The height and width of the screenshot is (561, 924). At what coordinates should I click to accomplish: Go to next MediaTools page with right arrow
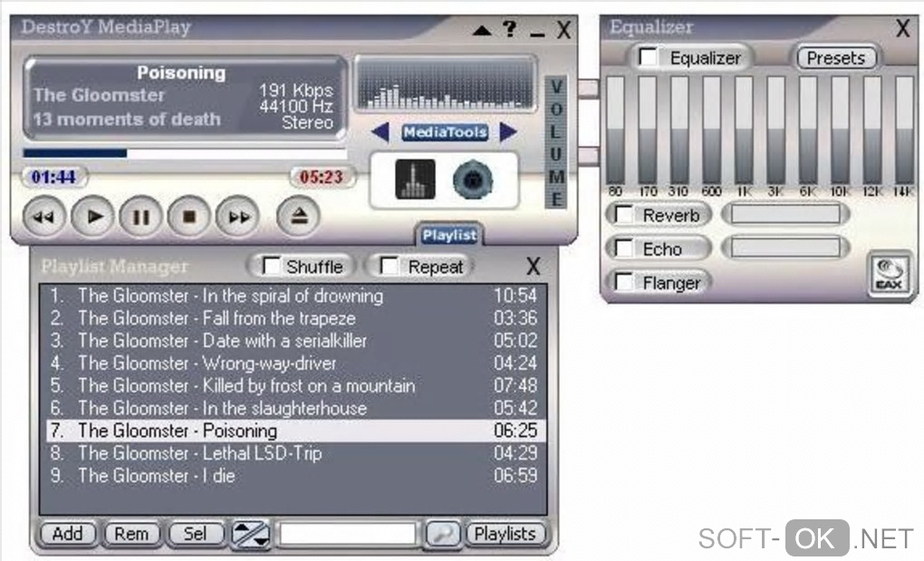coord(508,131)
